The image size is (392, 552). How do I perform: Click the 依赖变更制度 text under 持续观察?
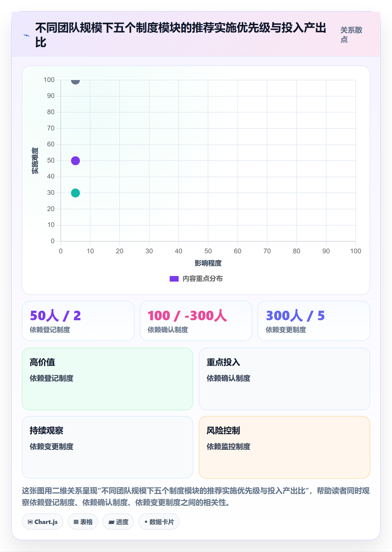pos(52,446)
